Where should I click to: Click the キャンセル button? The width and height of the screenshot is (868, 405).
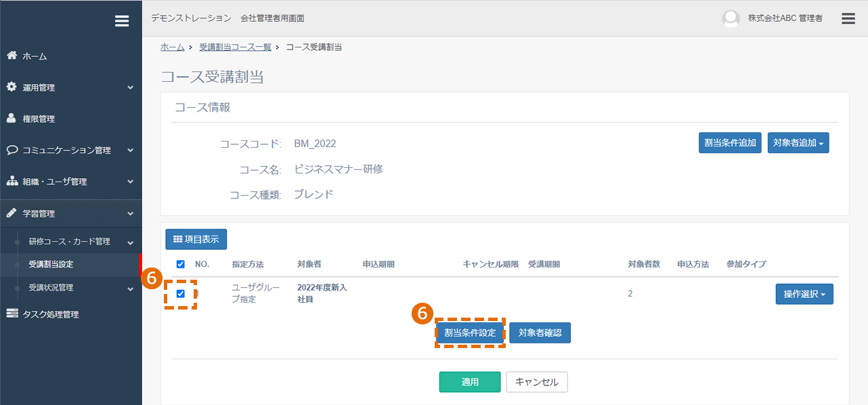tap(537, 382)
